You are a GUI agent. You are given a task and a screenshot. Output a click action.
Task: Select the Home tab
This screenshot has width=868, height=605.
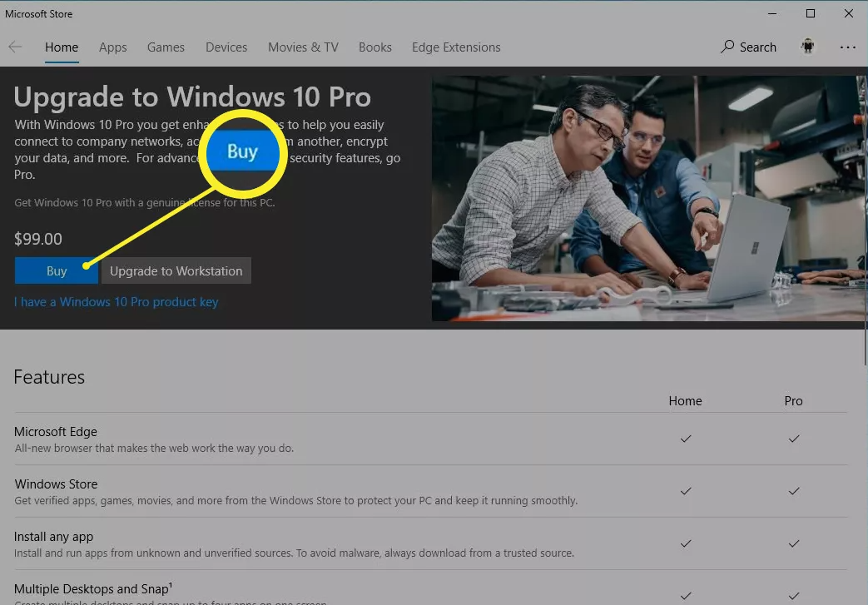(x=61, y=47)
